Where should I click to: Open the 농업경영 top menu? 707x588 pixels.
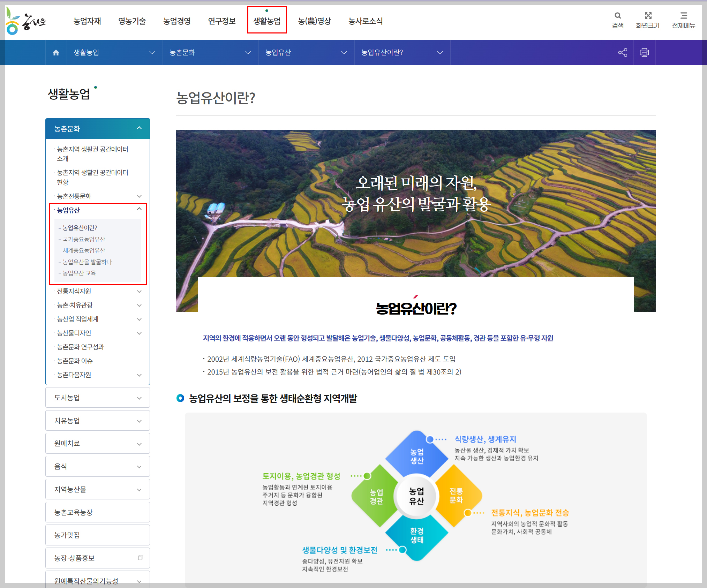pyautogui.click(x=177, y=21)
